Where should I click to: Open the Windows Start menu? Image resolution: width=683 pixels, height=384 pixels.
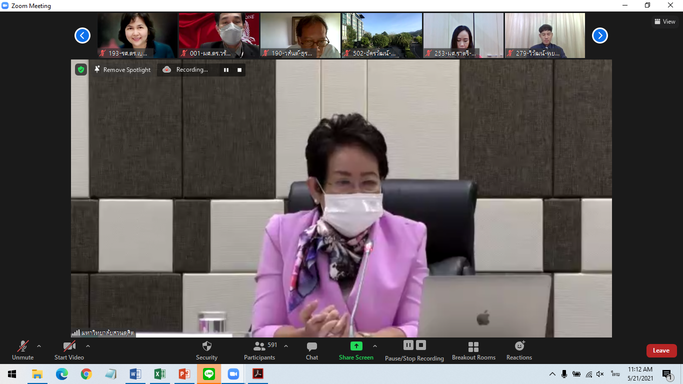coord(12,374)
